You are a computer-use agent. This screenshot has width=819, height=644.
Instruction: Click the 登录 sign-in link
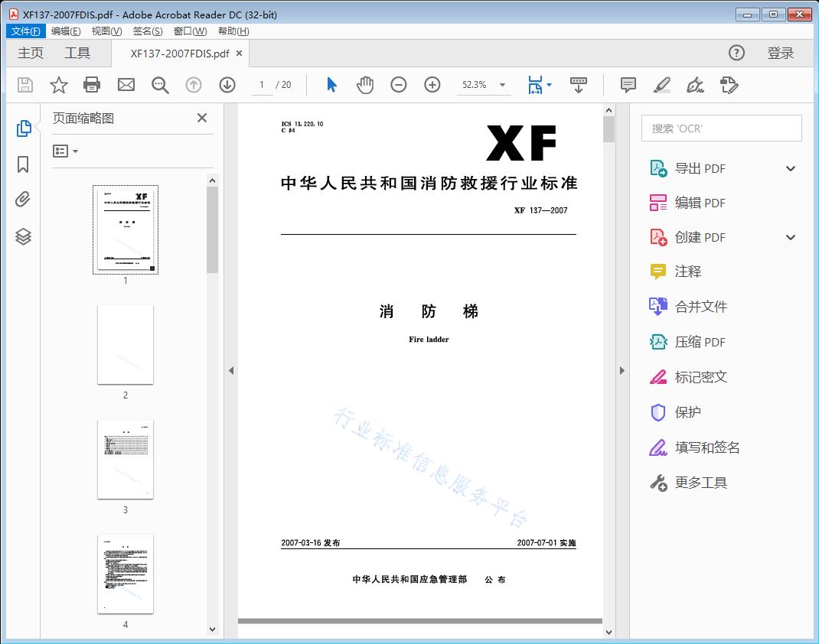click(x=780, y=53)
